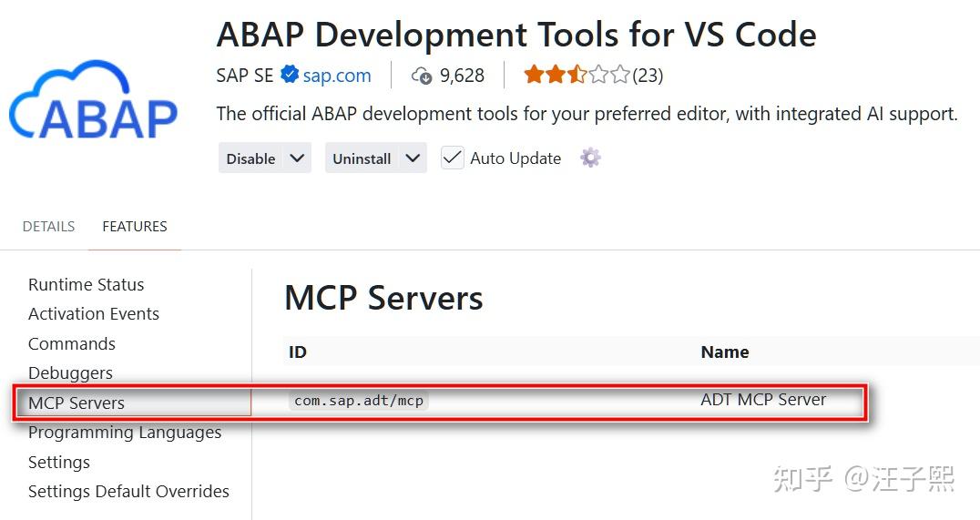The width and height of the screenshot is (980, 520).
Task: Click the ID column header
Action: pyautogui.click(x=298, y=352)
